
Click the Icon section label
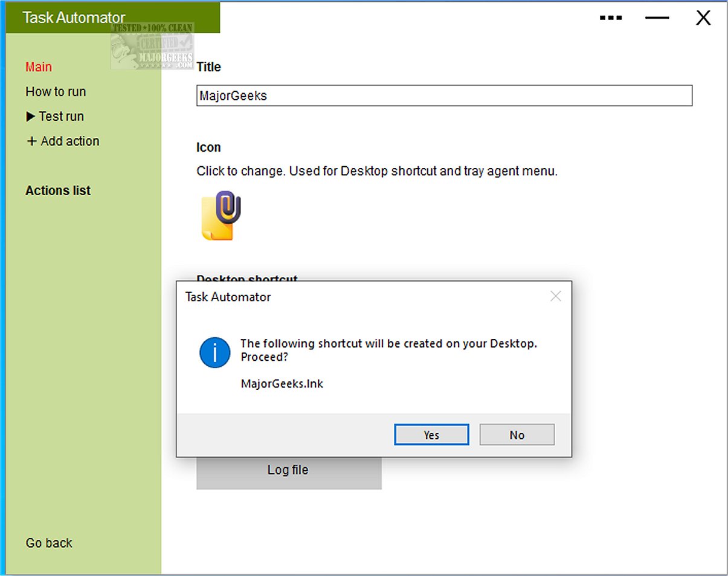coord(208,147)
